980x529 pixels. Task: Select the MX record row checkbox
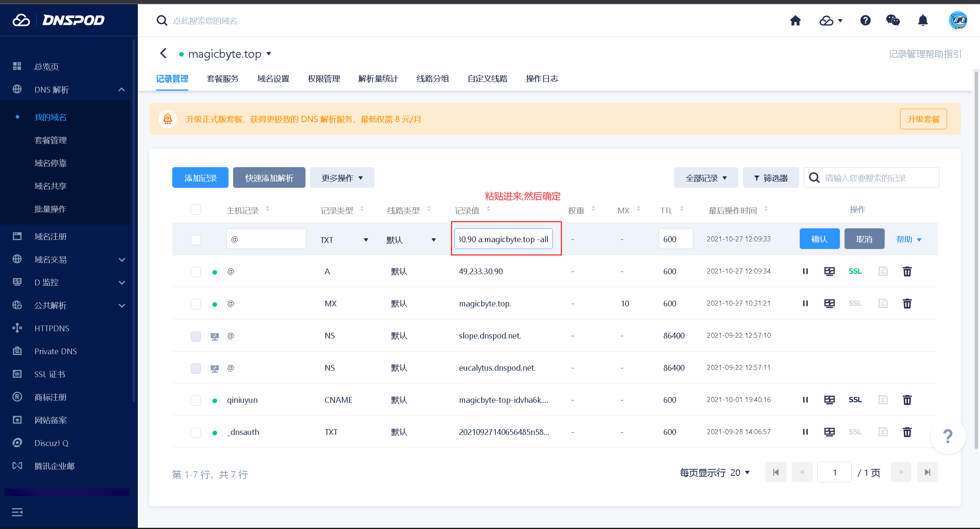click(196, 304)
